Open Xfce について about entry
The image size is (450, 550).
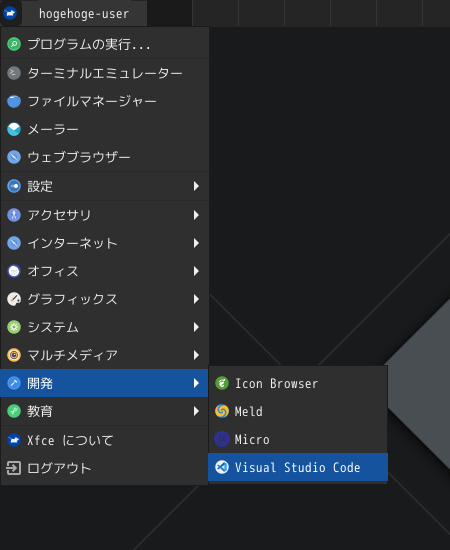[x=105, y=440]
